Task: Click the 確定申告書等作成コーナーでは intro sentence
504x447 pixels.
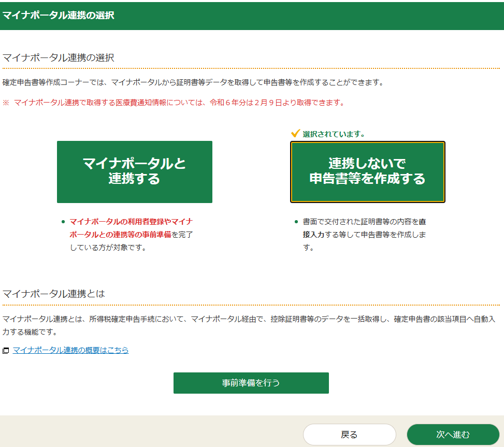Action: [x=193, y=82]
